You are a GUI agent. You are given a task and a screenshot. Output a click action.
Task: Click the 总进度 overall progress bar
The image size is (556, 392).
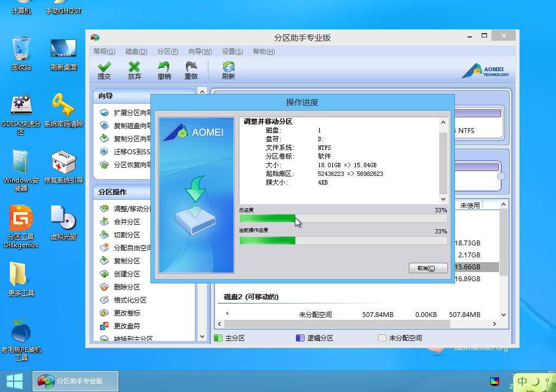(x=343, y=219)
